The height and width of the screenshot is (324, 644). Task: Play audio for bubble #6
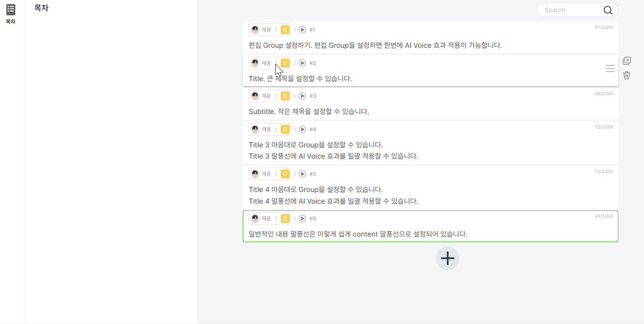pos(302,219)
